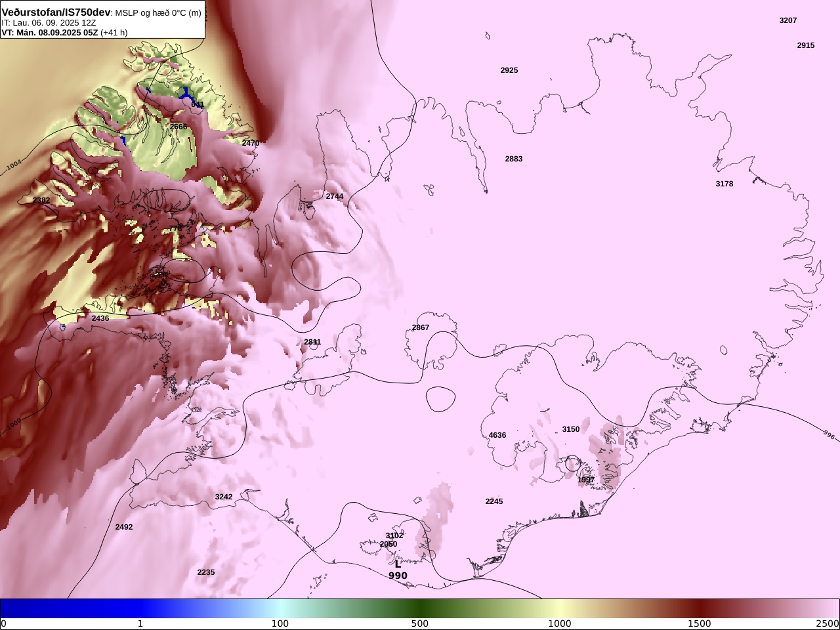Screen dimensions: 840x630
Task: Click the 1000 isobar contour label on map
Action: point(14,425)
